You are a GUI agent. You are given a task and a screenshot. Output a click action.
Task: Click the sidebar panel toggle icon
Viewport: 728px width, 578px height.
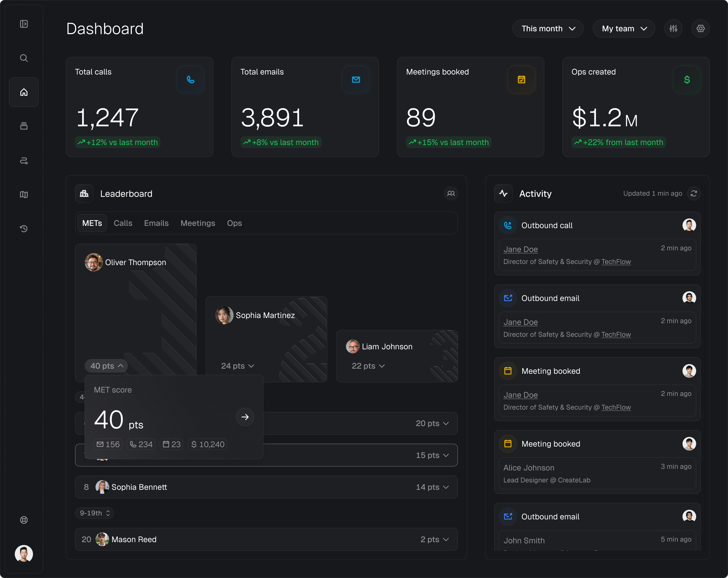tap(24, 24)
